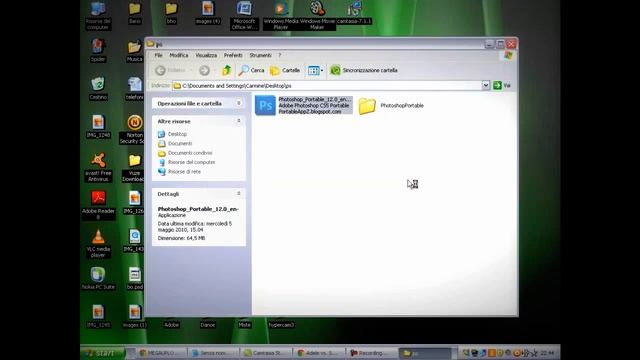
Task: Open the Visualizza menu
Action: click(206, 55)
